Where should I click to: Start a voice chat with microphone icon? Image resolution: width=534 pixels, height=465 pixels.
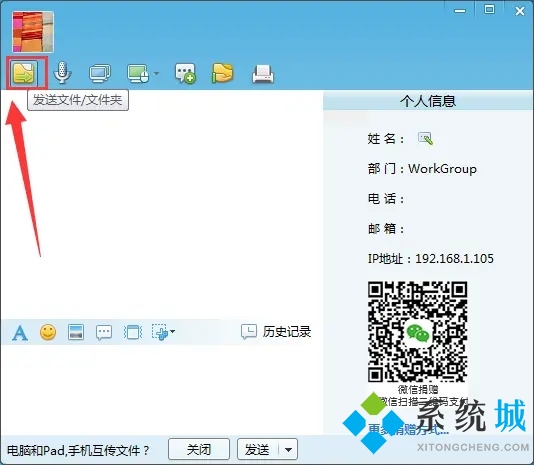62,73
